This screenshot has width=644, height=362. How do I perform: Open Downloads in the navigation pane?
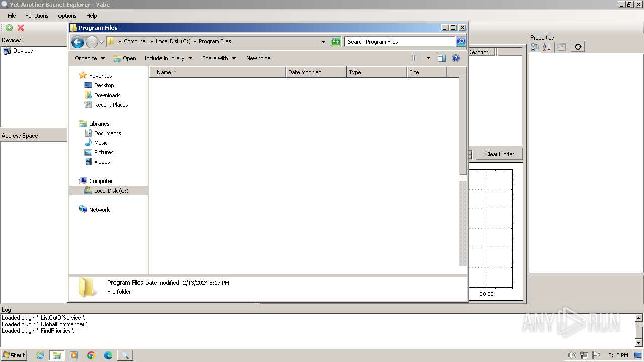(x=107, y=95)
